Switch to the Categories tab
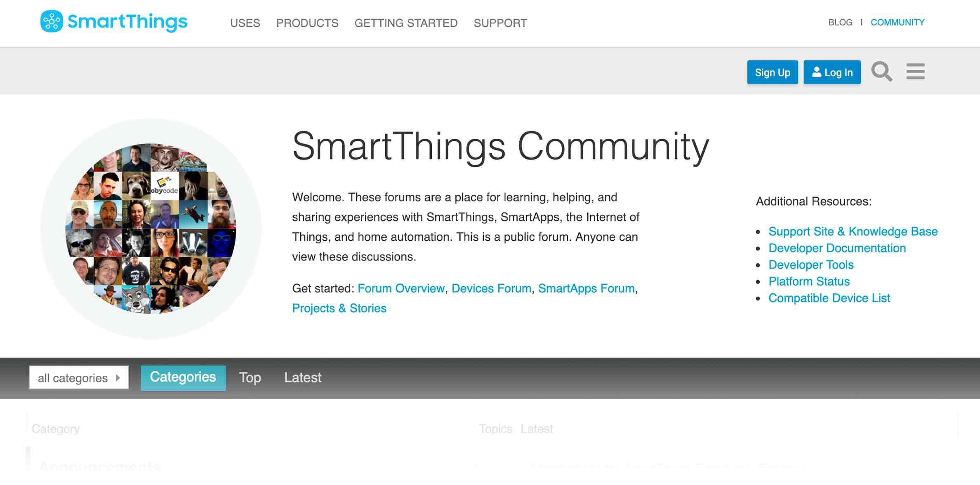The image size is (980, 485). (183, 377)
